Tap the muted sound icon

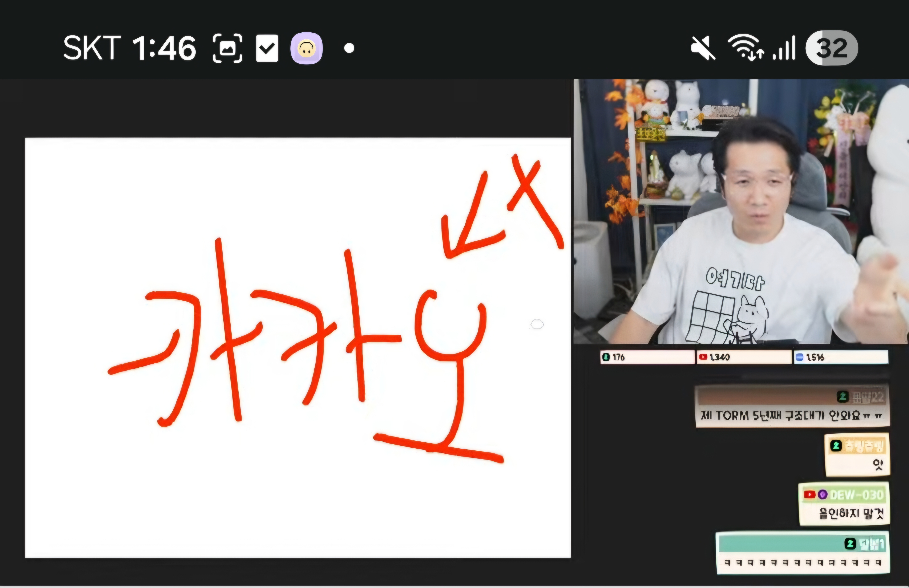pos(703,48)
